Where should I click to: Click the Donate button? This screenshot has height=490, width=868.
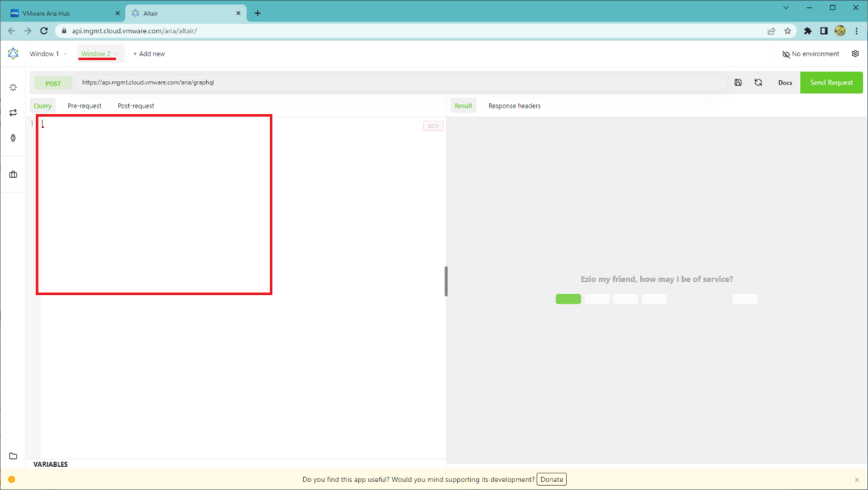tap(552, 479)
